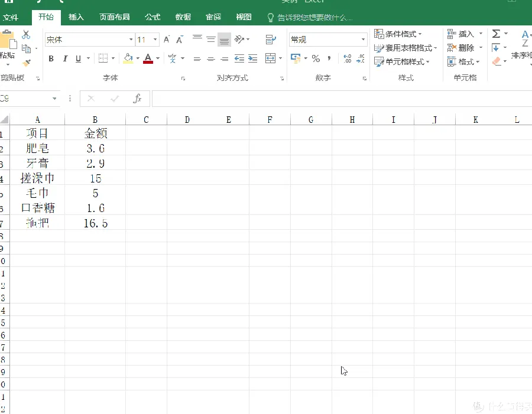
Task: Click the Paste clipboard icon
Action: pos(8,41)
